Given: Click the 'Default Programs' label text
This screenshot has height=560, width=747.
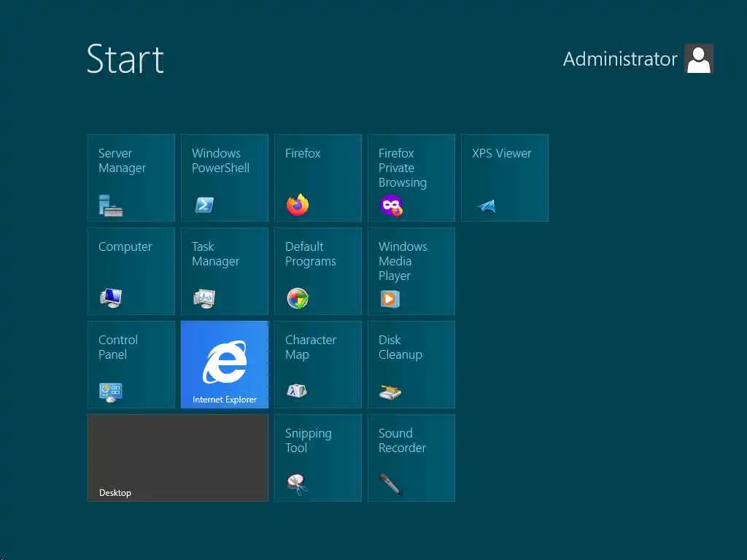Looking at the screenshot, I should pyautogui.click(x=311, y=254).
